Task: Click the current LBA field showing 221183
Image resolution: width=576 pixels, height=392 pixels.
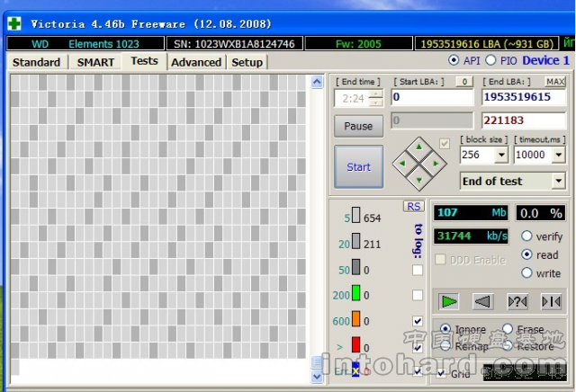Action: point(524,120)
